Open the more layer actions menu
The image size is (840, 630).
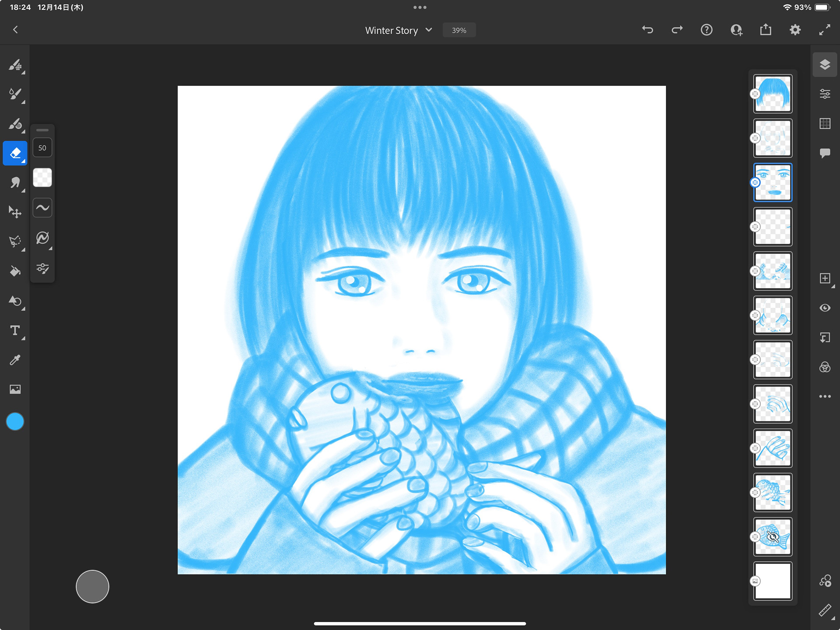coord(825,397)
